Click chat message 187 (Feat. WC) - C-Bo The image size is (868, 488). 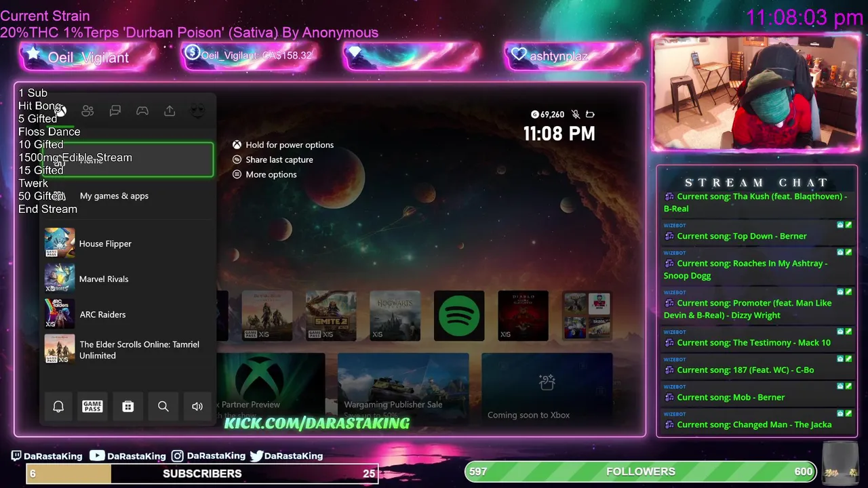point(757,365)
